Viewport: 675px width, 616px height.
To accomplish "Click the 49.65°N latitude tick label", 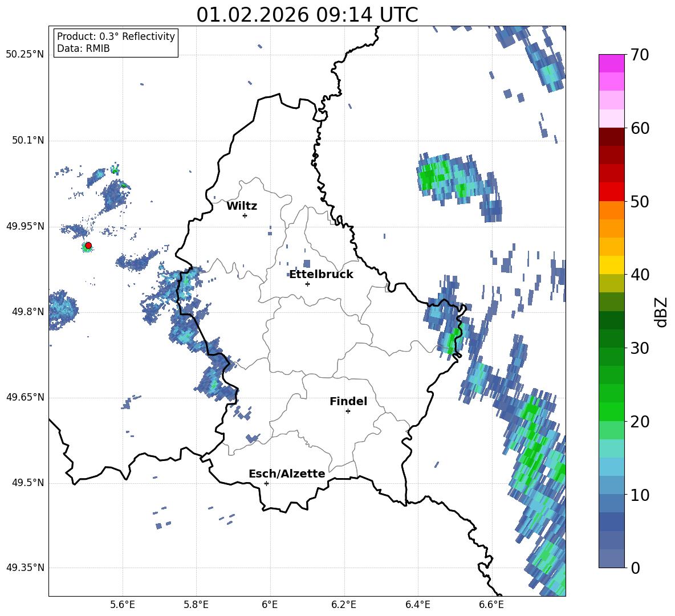I will point(25,397).
